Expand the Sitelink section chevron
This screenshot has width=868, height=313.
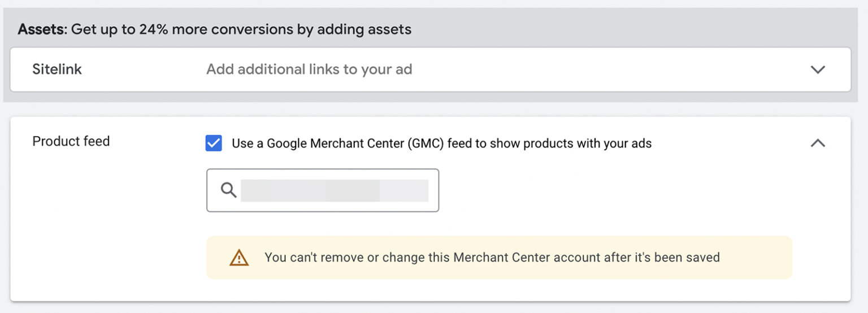(x=818, y=69)
